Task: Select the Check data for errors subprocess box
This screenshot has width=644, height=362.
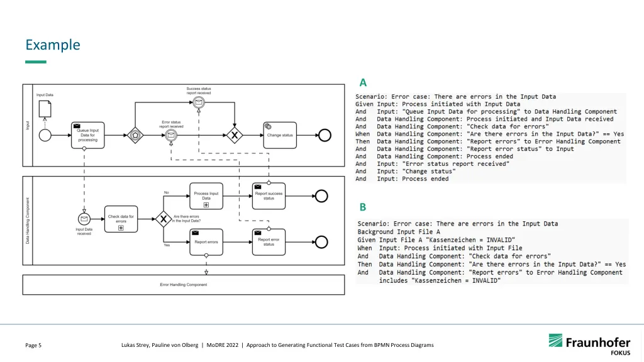Action: point(121,219)
